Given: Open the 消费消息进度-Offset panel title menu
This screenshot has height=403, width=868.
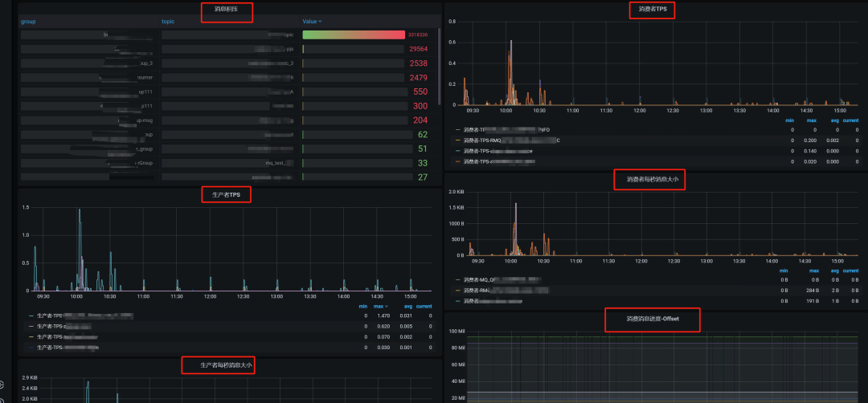Looking at the screenshot, I should (652, 319).
